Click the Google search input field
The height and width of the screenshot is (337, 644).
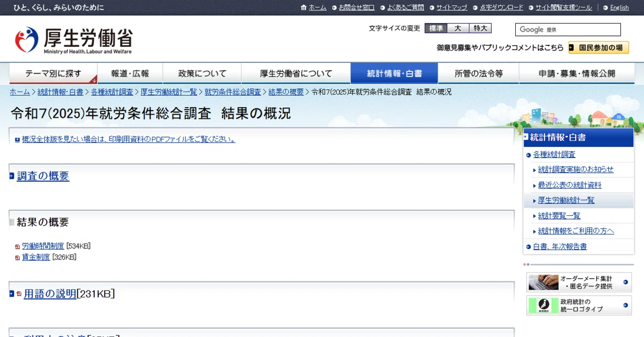tap(567, 30)
